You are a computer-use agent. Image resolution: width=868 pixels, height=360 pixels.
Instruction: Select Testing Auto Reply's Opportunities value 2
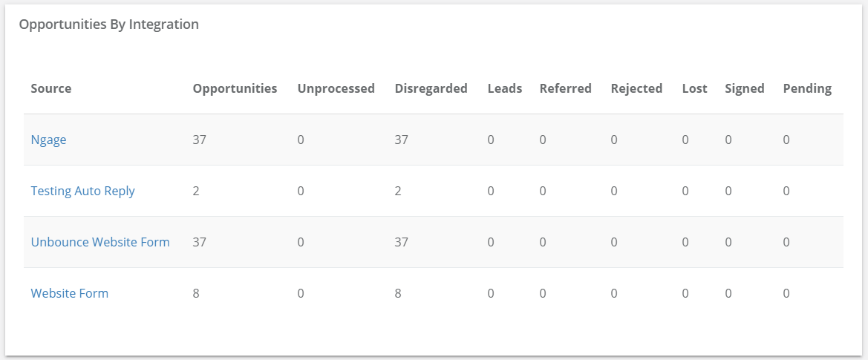[x=196, y=191]
